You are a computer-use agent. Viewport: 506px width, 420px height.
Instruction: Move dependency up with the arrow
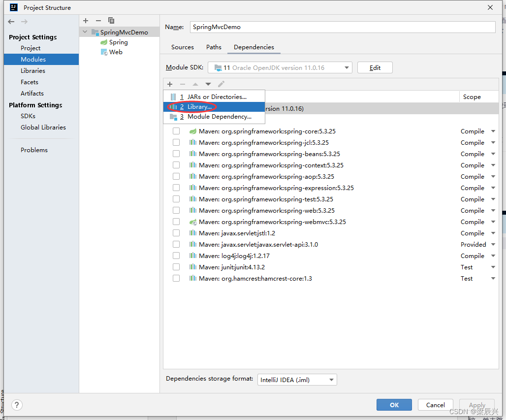click(x=195, y=84)
